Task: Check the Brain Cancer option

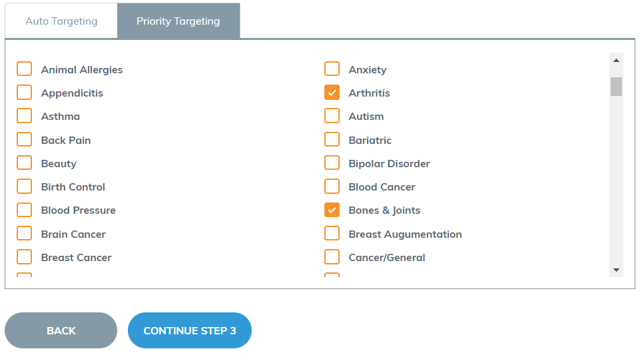Action: (24, 234)
